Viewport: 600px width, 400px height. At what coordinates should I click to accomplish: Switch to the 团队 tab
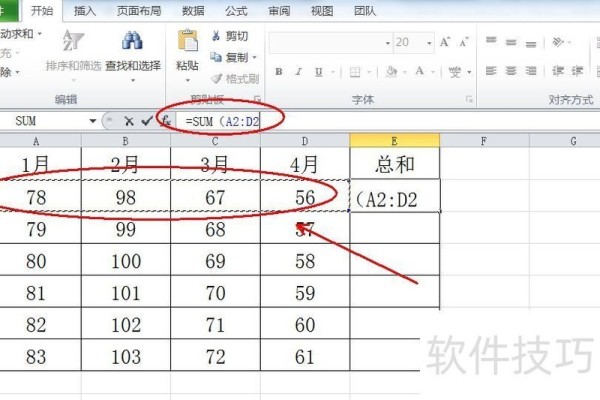click(x=365, y=11)
